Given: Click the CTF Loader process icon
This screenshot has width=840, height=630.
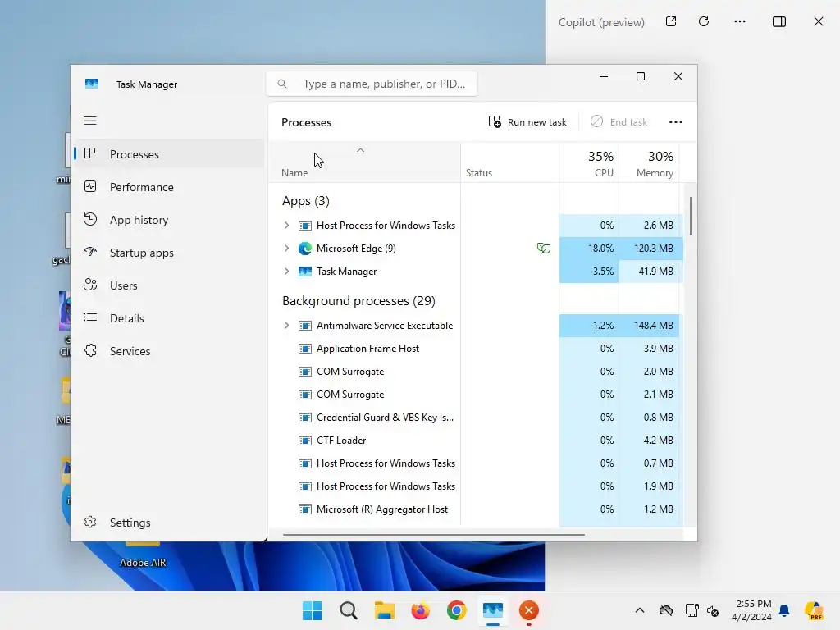Looking at the screenshot, I should pyautogui.click(x=305, y=441).
